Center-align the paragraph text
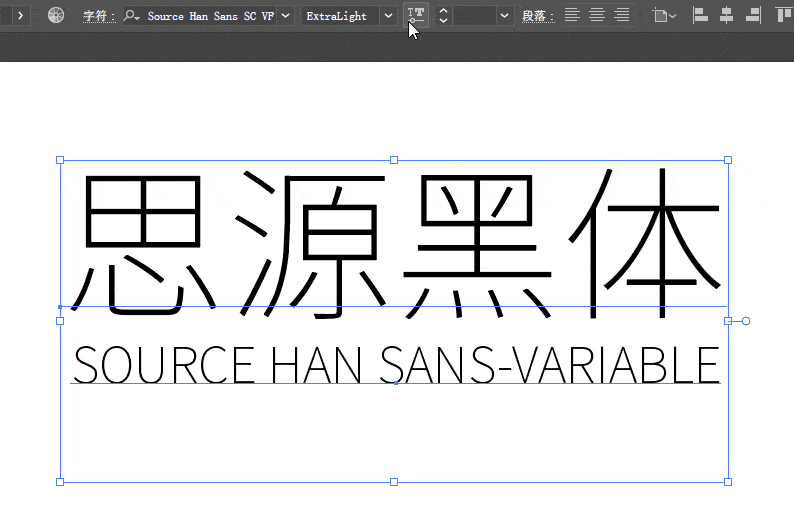This screenshot has width=794, height=510. [597, 15]
